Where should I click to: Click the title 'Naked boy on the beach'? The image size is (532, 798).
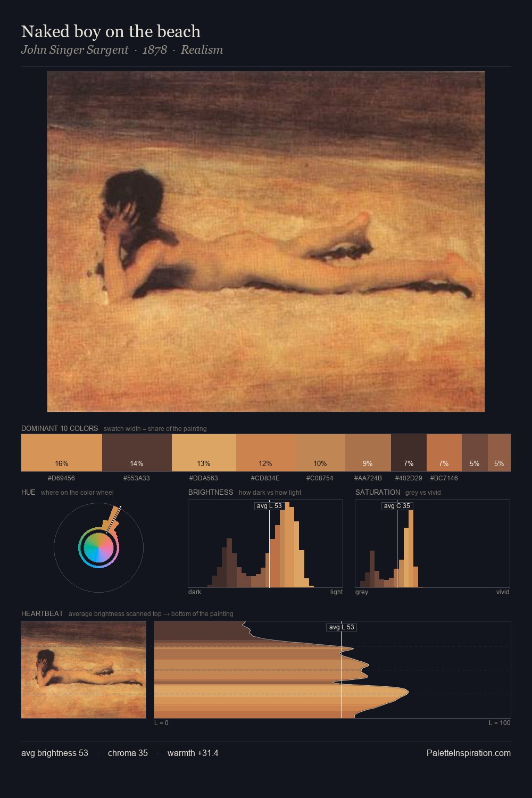(111, 31)
